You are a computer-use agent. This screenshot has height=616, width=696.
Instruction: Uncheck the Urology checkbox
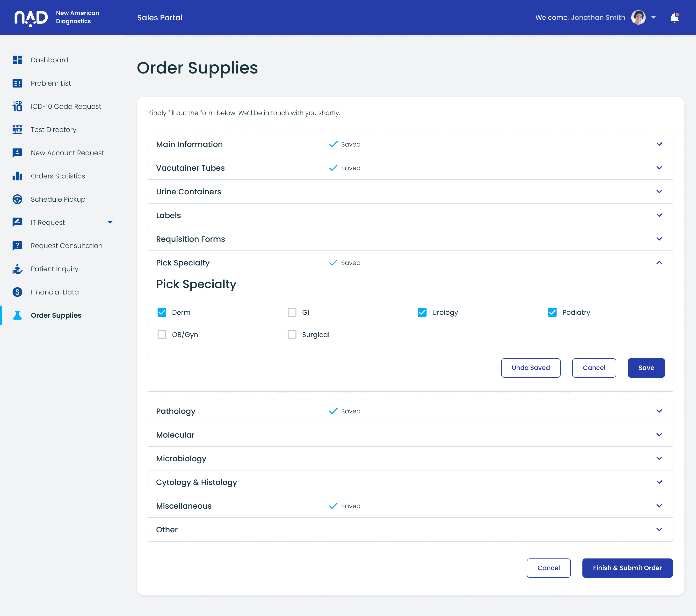click(422, 312)
